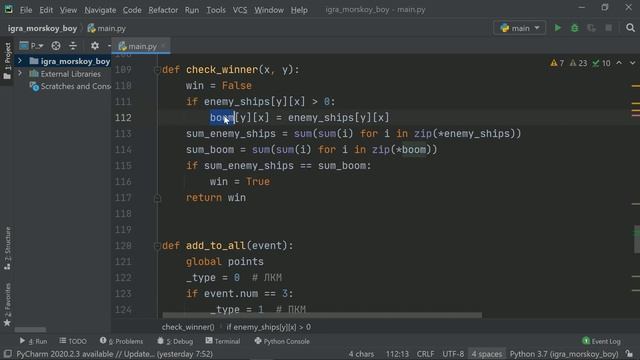Screen dimensions: 640x360
Task: Expand the igra_morskoy_boy project folder
Action: pyautogui.click(x=20, y=61)
